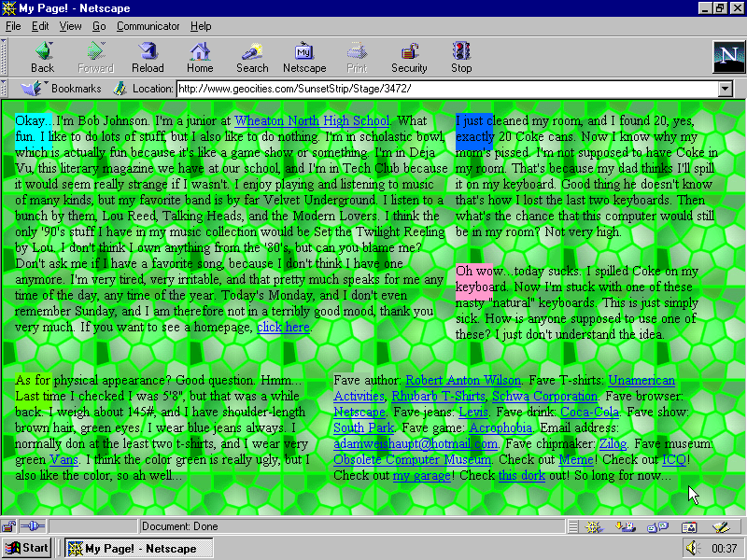747x560 pixels.
Task: Open the Communicator menu
Action: click(x=148, y=26)
